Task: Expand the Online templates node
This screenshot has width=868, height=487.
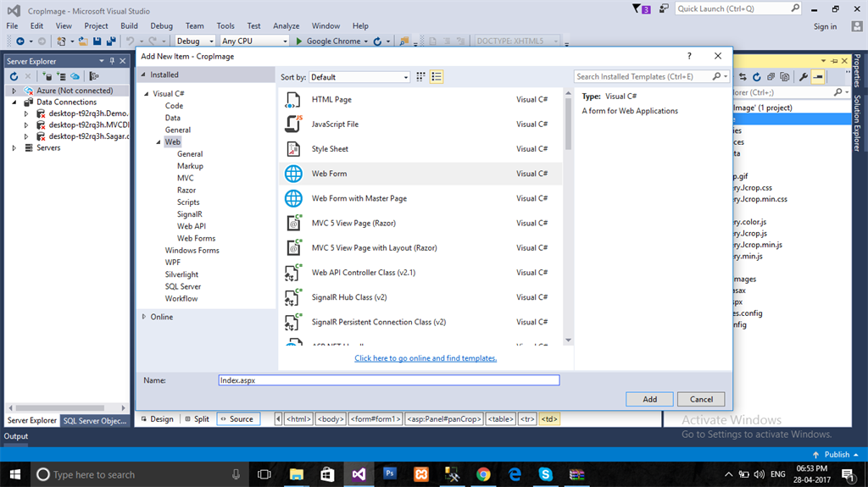Action: point(144,317)
